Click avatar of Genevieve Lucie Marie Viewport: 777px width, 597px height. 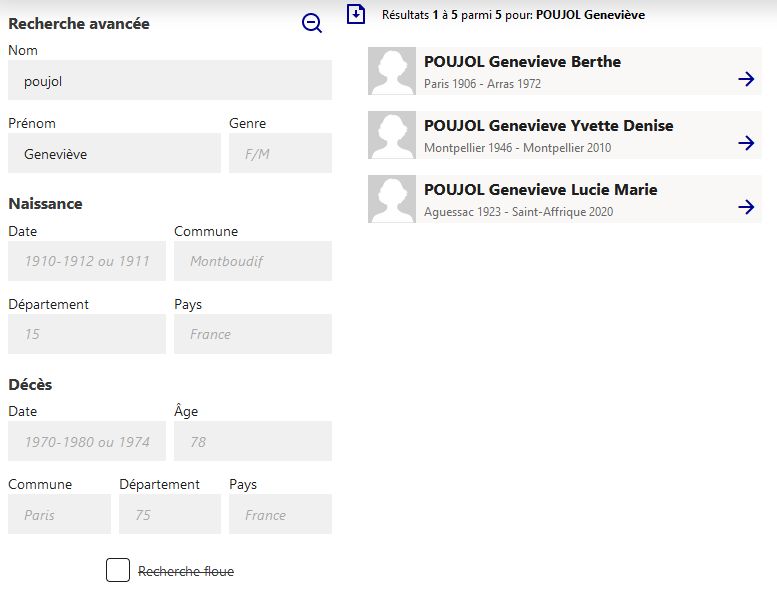pos(392,199)
